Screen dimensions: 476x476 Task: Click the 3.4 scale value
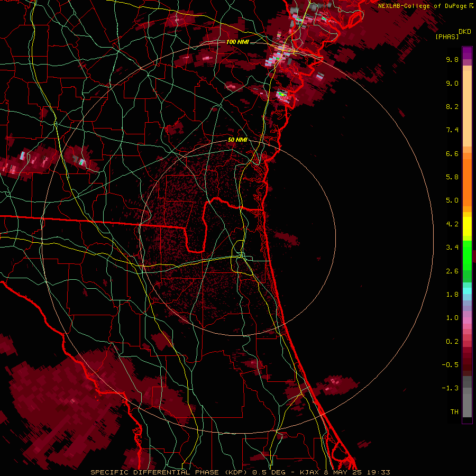[x=452, y=248]
